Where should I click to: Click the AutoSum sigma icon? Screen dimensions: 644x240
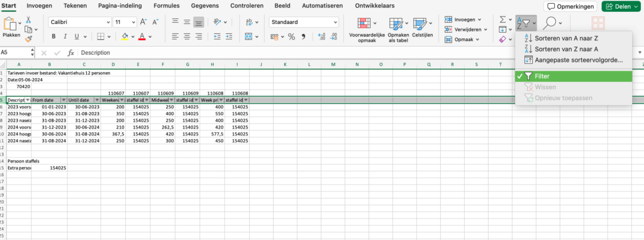click(502, 20)
